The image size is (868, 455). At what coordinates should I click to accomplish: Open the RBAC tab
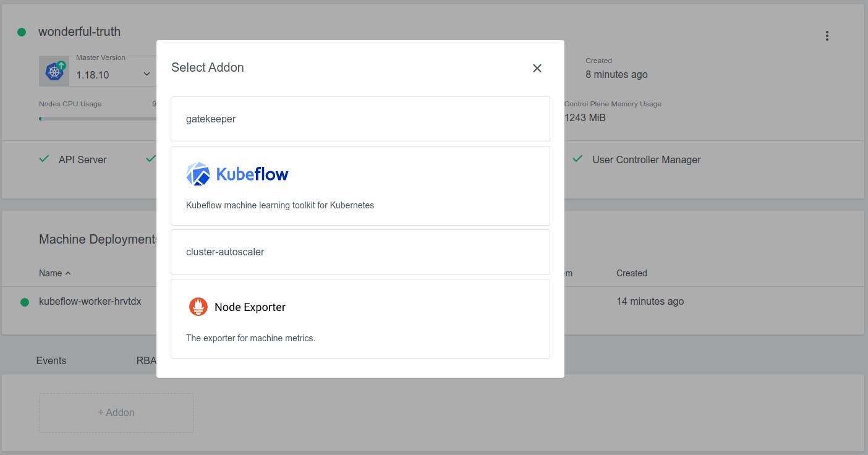click(x=147, y=360)
